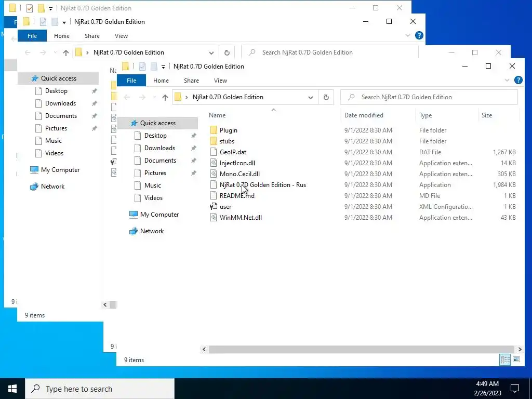The height and width of the screenshot is (399, 532).
Task: Click the Forward arrow in front window navigation
Action: point(142,97)
